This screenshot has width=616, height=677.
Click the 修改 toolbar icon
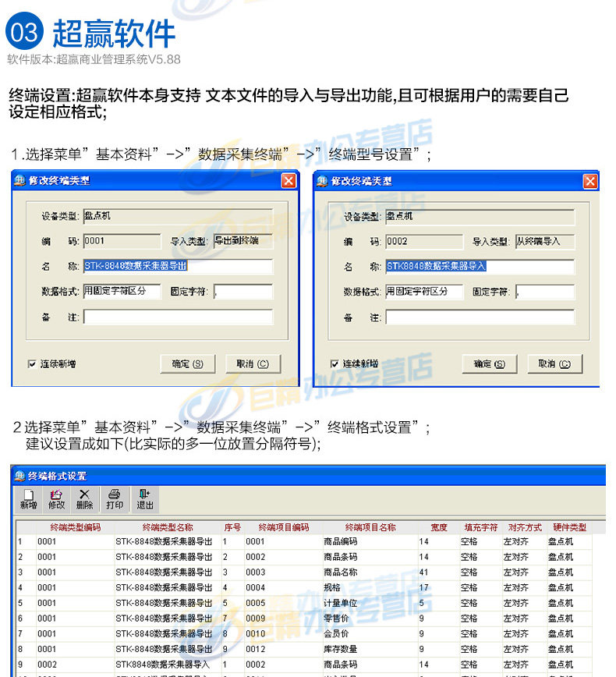click(x=56, y=499)
